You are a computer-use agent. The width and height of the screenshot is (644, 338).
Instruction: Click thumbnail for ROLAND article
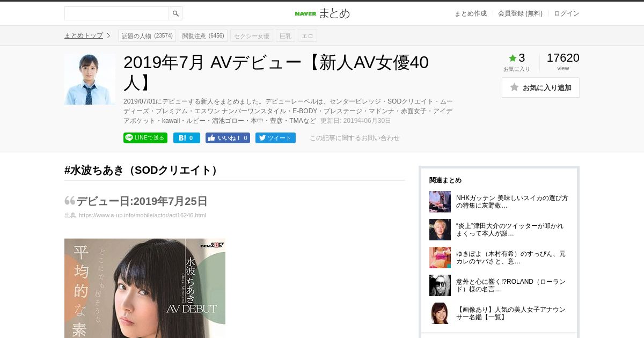click(440, 285)
